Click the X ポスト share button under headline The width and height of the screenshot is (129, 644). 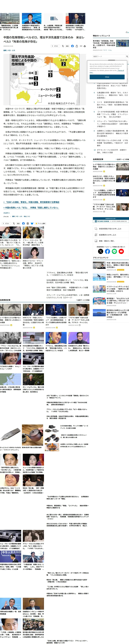click(x=55, y=46)
